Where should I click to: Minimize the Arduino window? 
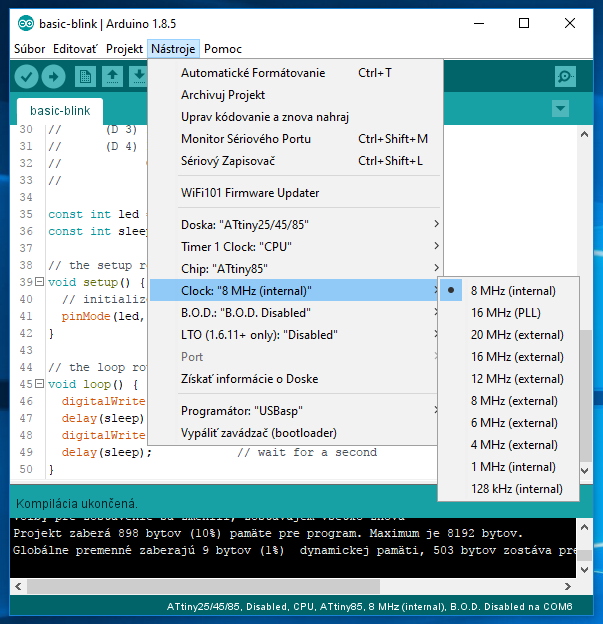479,23
